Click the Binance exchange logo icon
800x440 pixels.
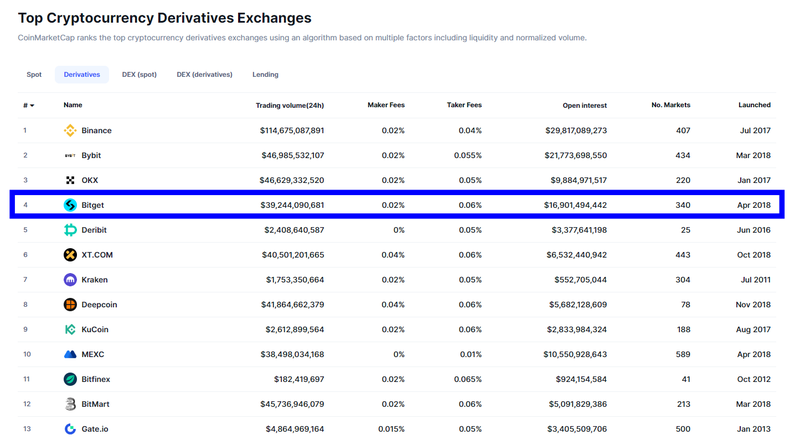pyautogui.click(x=70, y=131)
